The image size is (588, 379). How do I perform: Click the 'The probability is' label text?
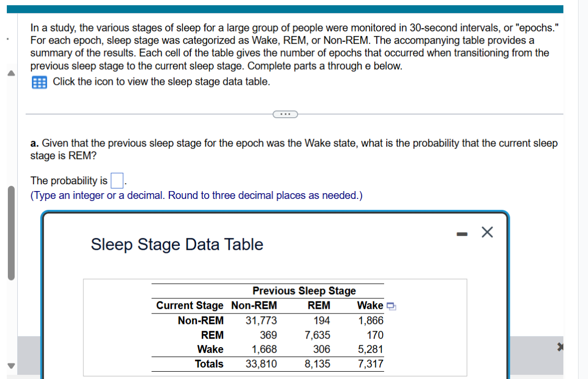69,181
